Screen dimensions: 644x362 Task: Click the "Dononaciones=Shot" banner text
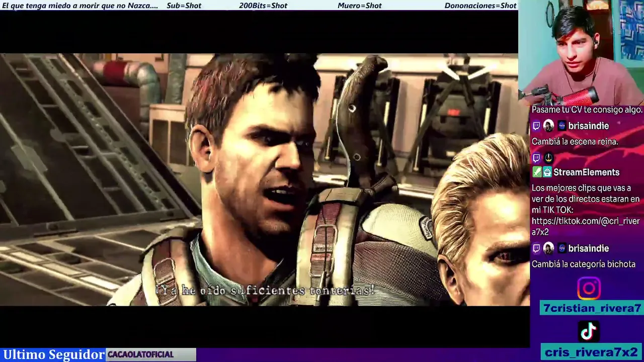pos(480,6)
